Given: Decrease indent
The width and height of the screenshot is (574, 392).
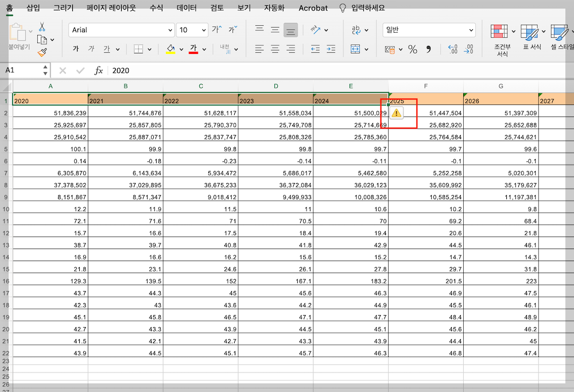Looking at the screenshot, I should [x=315, y=49].
